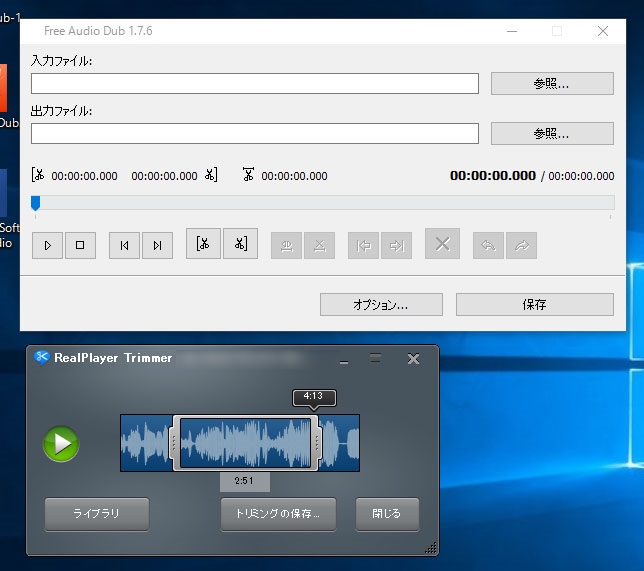Click the go-to-selection-end arrow button

click(396, 246)
